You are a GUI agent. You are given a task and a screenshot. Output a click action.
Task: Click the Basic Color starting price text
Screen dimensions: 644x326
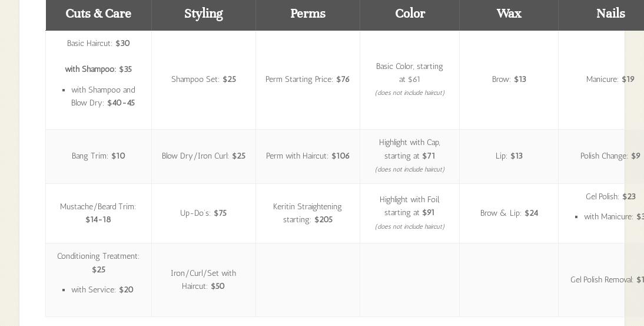coord(410,73)
